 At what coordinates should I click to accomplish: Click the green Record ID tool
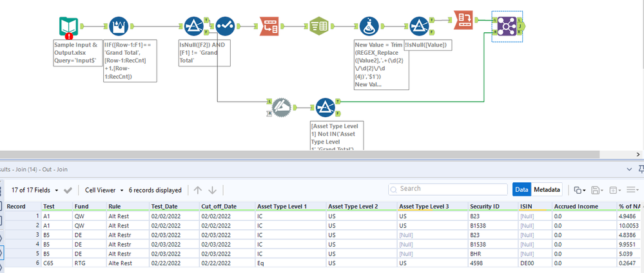tap(319, 27)
